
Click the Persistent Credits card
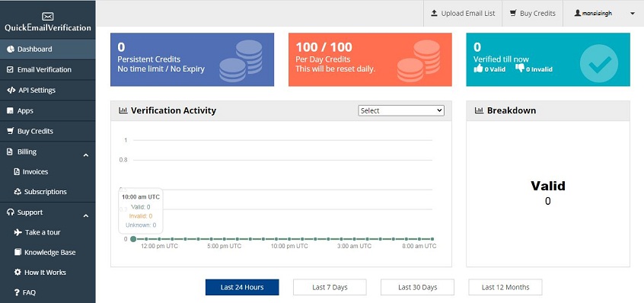(193, 59)
